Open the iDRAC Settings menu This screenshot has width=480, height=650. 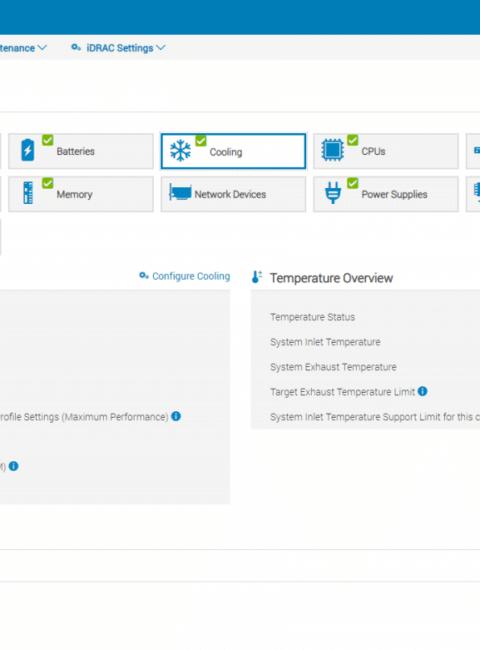[x=118, y=48]
